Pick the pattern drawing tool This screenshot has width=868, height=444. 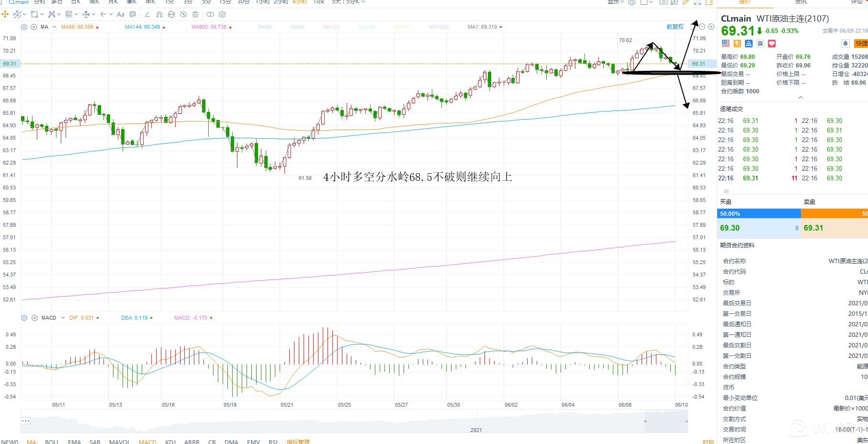tap(52, 14)
